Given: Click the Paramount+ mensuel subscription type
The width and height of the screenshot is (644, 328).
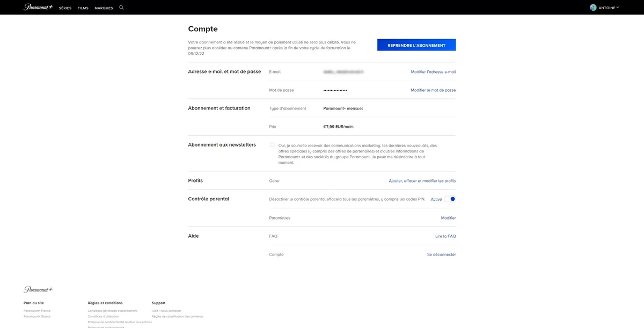Looking at the screenshot, I should [343, 108].
